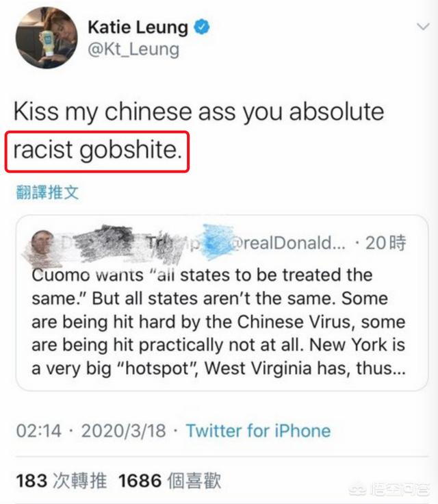Click the quoted tweet author avatar
Viewport: 438px width, 504px height.
pyautogui.click(x=42, y=242)
